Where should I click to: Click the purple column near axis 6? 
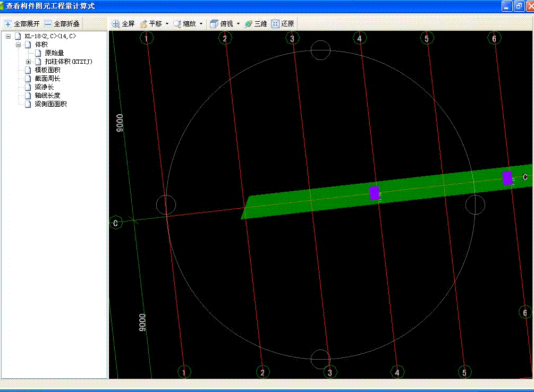[507, 178]
